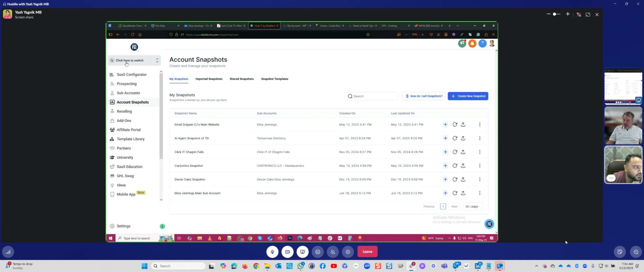Leave the huddle
Image resolution: width=644 pixels, height=272 pixels.
pos(368,251)
